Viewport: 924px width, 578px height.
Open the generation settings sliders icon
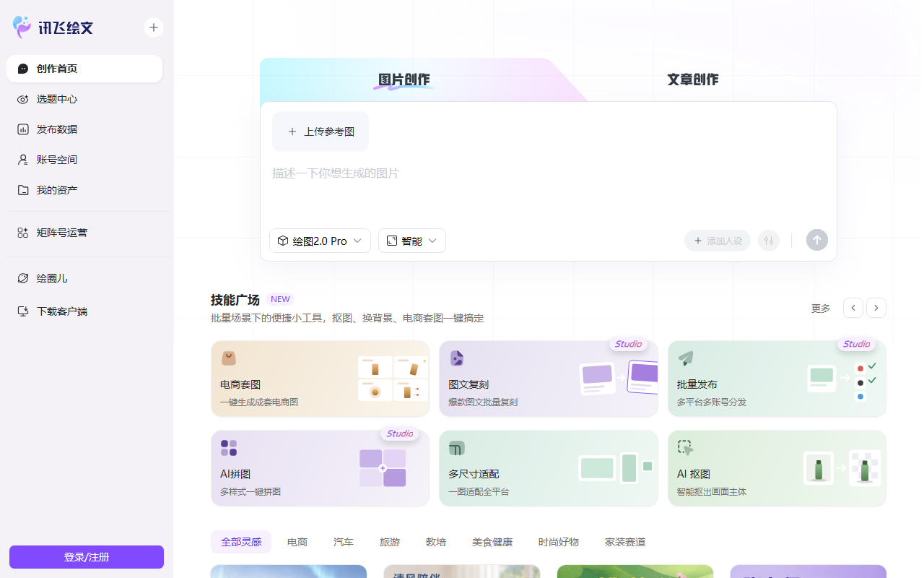[x=769, y=241]
